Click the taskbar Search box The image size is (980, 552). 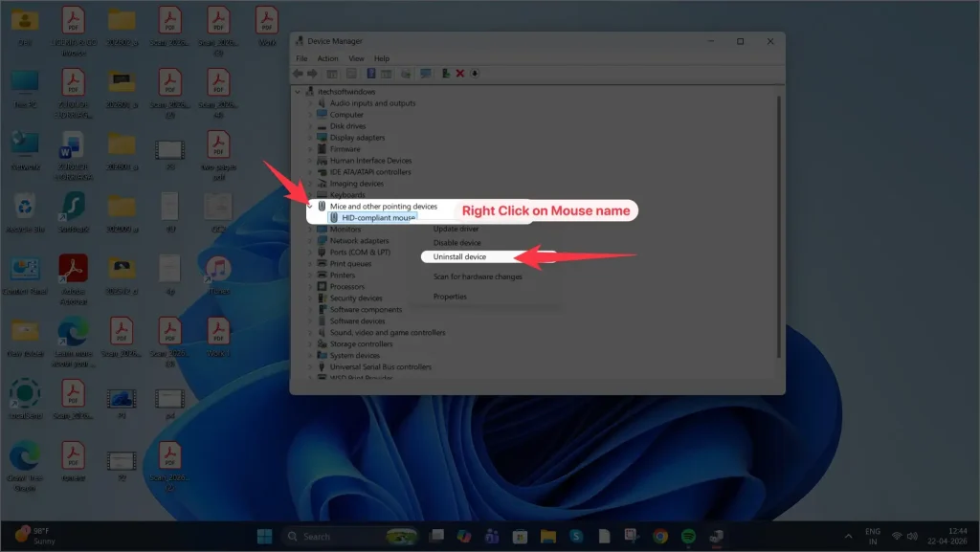point(351,537)
